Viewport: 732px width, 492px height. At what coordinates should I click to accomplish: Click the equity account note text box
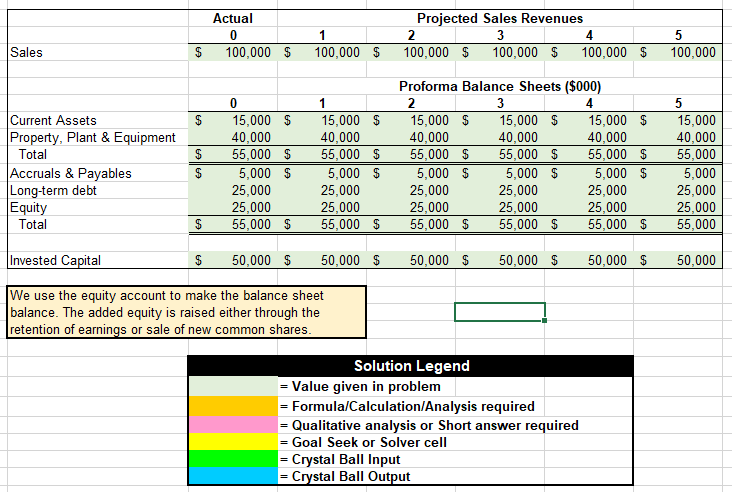click(186, 312)
